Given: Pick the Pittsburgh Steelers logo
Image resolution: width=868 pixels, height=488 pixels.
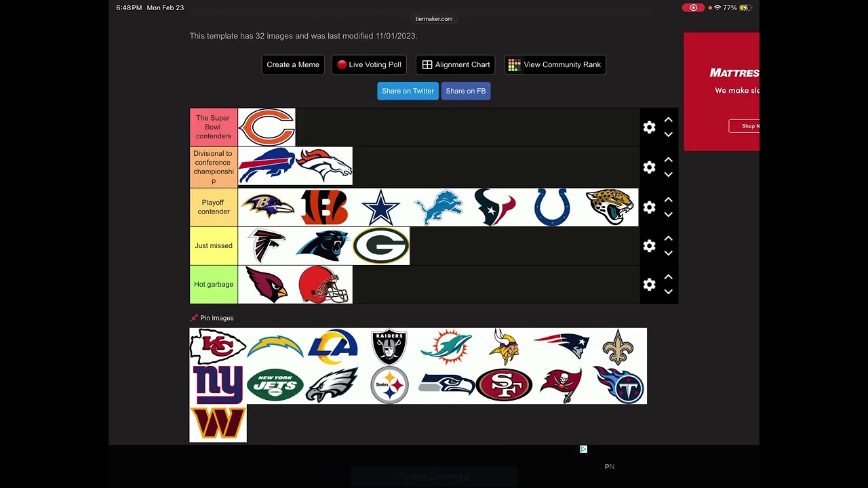Looking at the screenshot, I should coord(389,385).
